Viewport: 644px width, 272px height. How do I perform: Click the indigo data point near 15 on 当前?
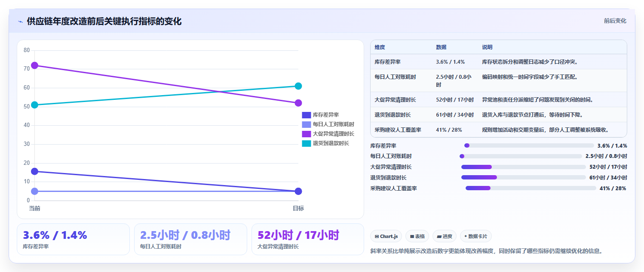click(x=35, y=171)
